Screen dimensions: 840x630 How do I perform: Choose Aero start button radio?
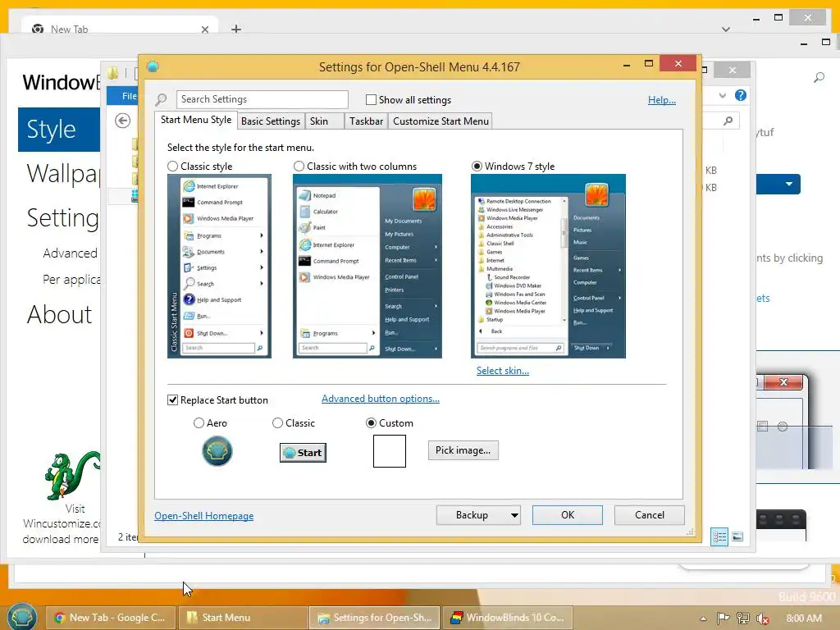point(199,422)
